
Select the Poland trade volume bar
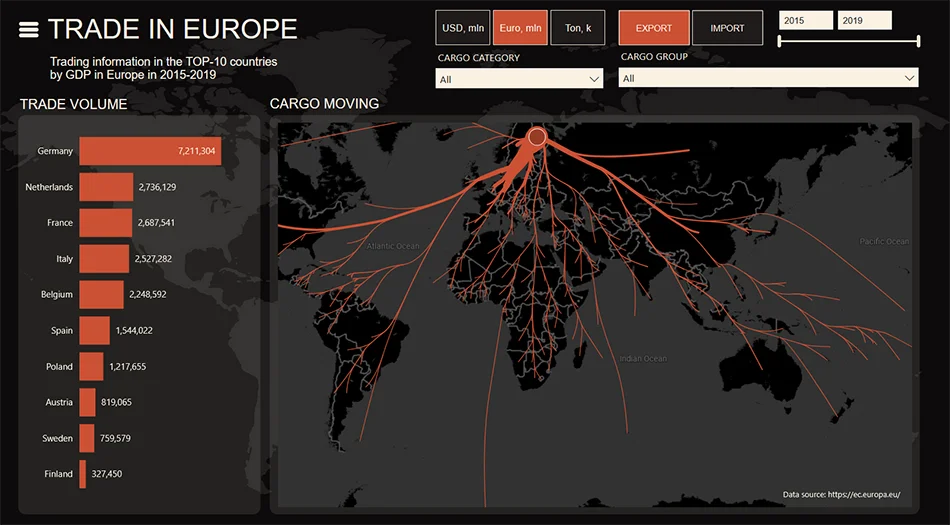(x=91, y=366)
